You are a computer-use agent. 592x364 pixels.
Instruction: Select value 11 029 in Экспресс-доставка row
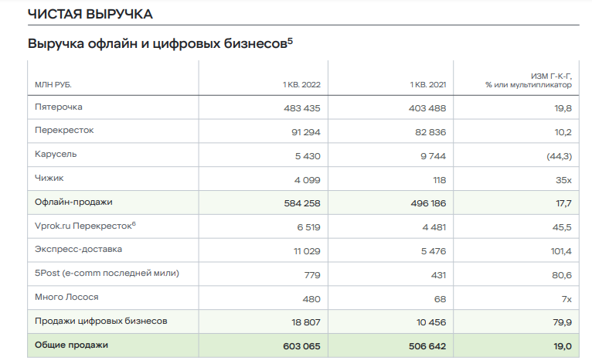[x=307, y=251]
